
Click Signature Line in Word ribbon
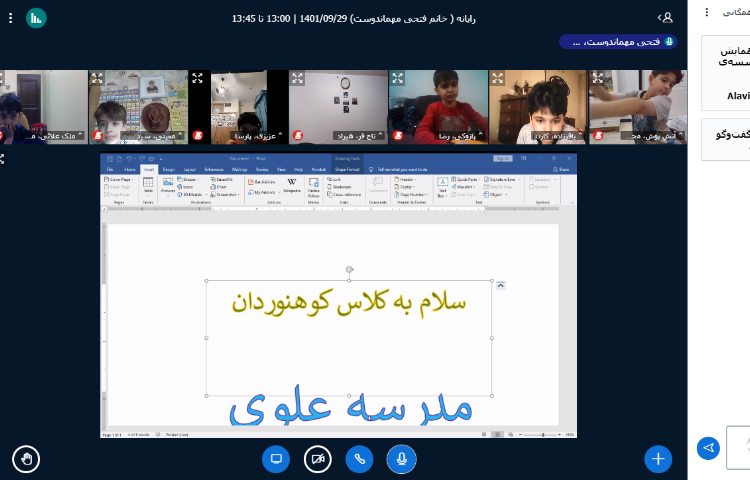(x=502, y=179)
